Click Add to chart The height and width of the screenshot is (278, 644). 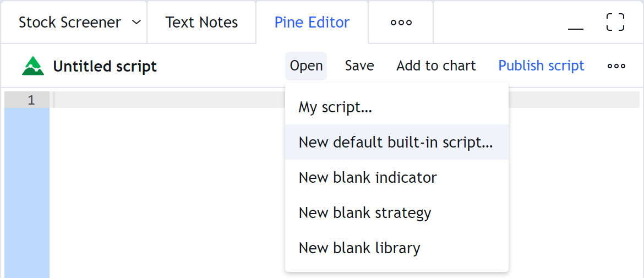(436, 66)
